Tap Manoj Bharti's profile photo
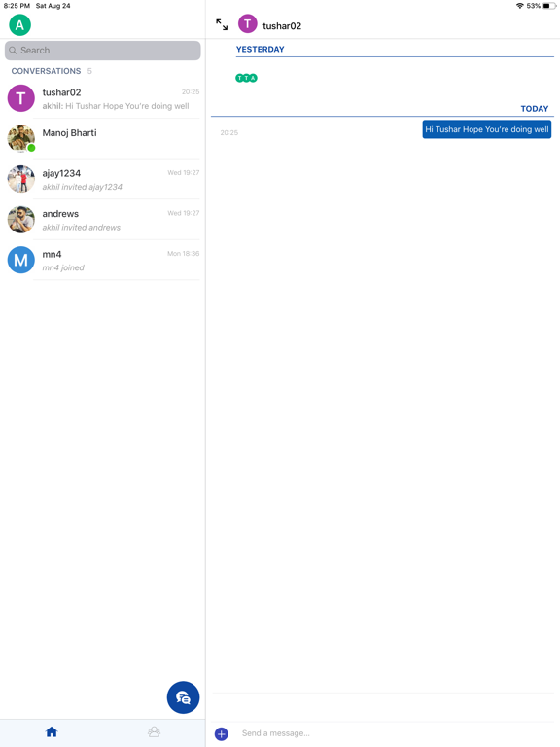This screenshot has width=560, height=747. pyautogui.click(x=21, y=139)
